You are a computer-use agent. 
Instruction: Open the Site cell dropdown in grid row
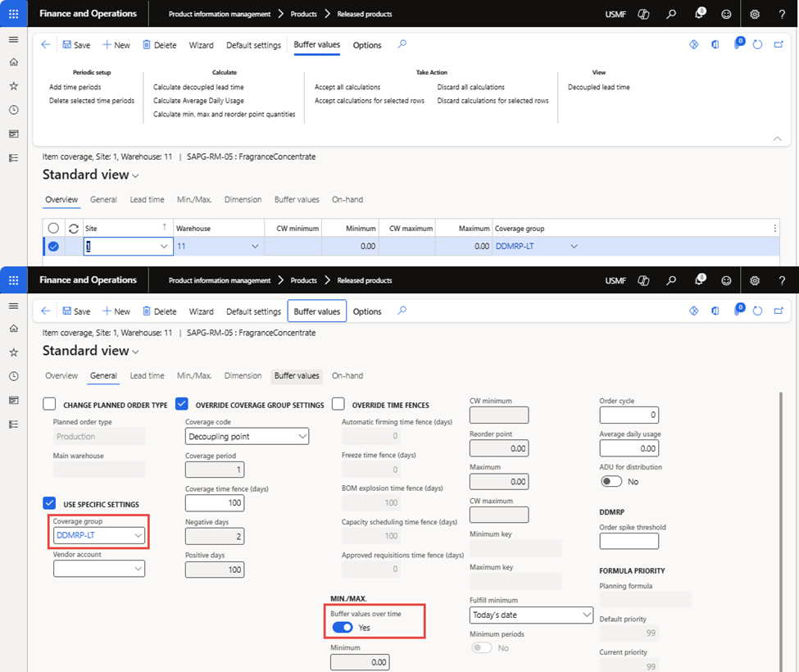[164, 246]
